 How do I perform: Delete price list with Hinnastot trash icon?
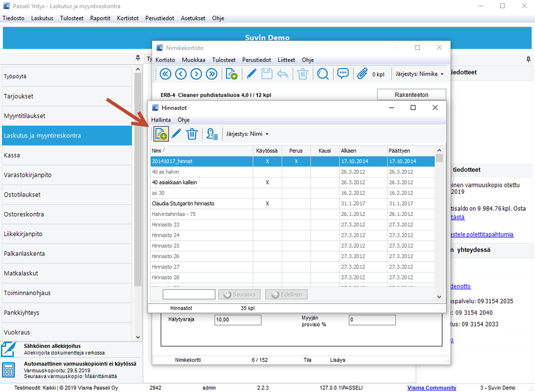coord(192,134)
